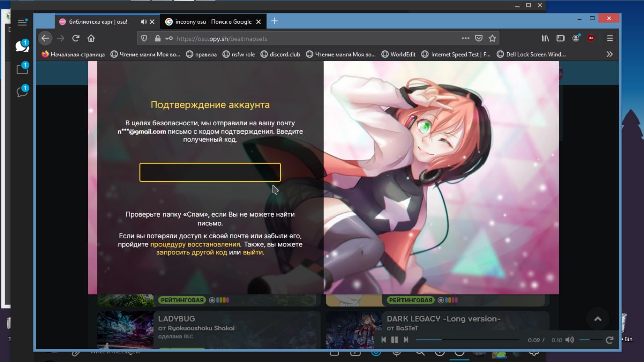Mute the osu! tab audio
This screenshot has height=362, width=644.
[143, 22]
